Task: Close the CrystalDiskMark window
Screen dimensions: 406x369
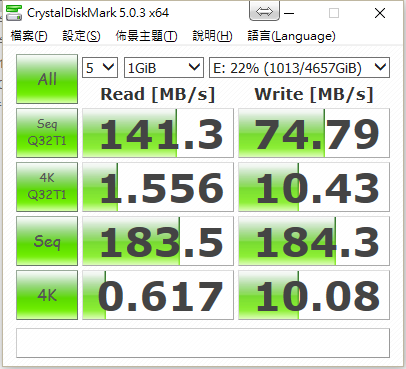Action: 380,13
